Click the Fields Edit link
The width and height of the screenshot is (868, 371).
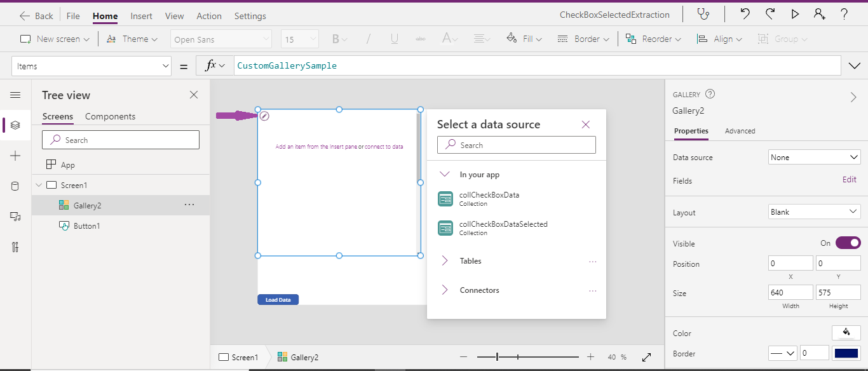click(x=849, y=179)
